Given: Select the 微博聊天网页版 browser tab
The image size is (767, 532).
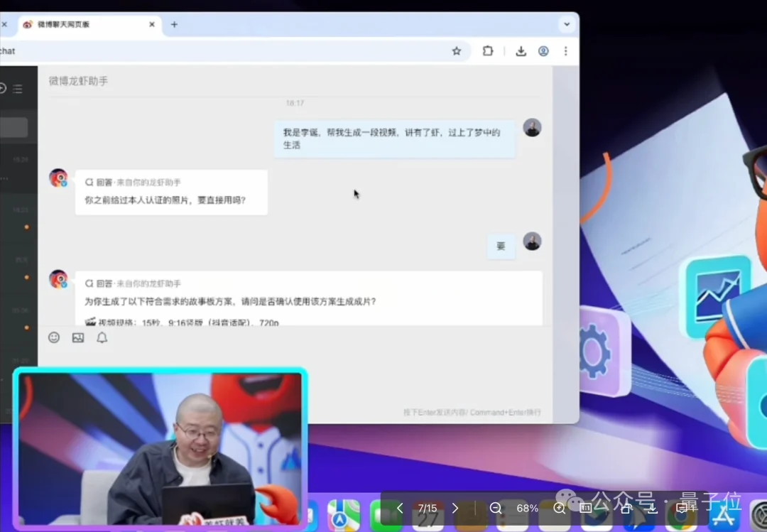Looking at the screenshot, I should click(x=85, y=23).
